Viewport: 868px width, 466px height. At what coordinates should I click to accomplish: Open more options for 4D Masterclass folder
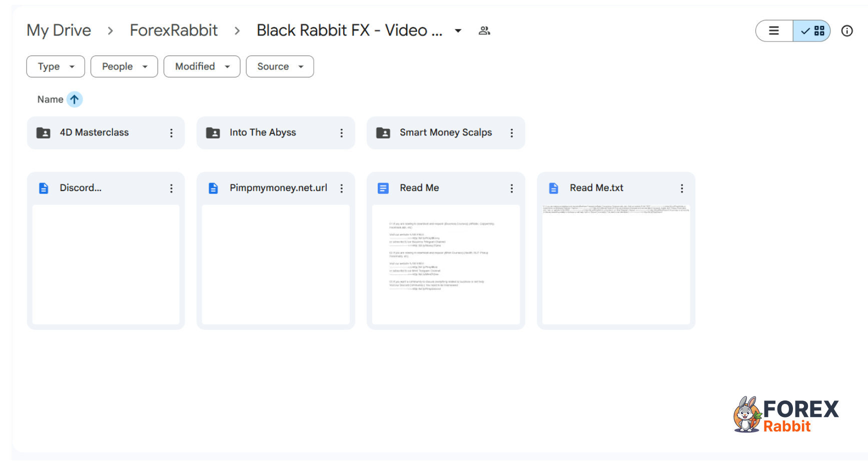coord(171,133)
